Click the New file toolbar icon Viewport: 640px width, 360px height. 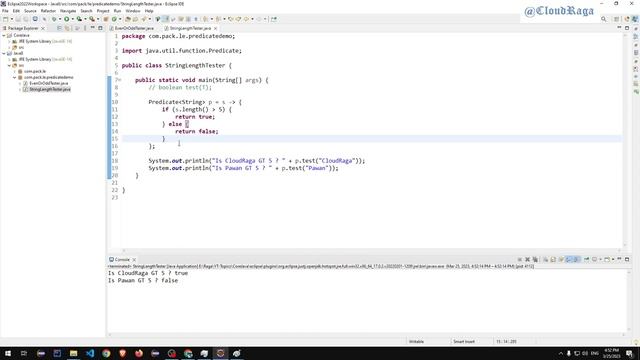coord(5,19)
